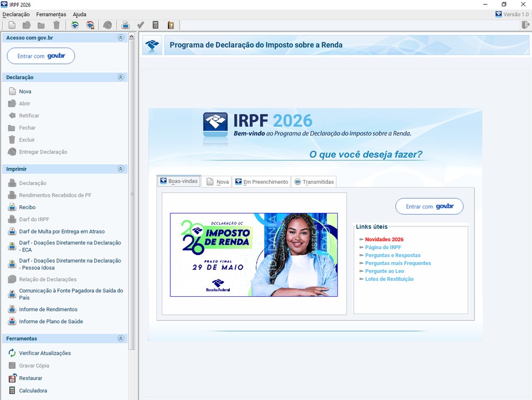
Task: Click the Comunicação à Fonte Pagadora icon
Action: click(x=12, y=294)
